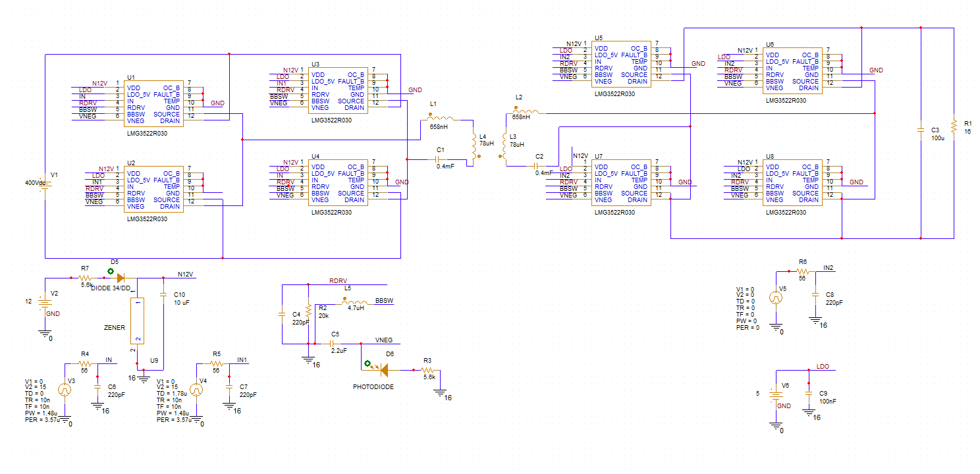980x474 pixels.
Task: Select the ZENER component U9 body
Action: click(138, 321)
